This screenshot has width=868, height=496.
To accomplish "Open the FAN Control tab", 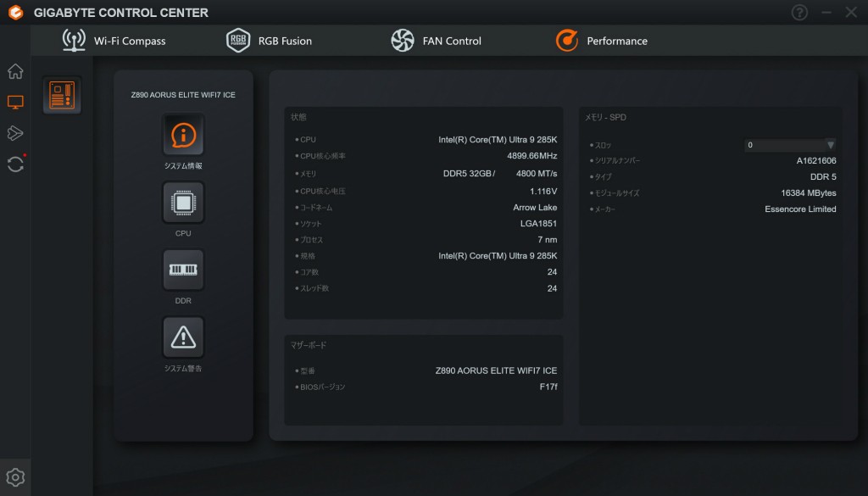I will click(436, 41).
